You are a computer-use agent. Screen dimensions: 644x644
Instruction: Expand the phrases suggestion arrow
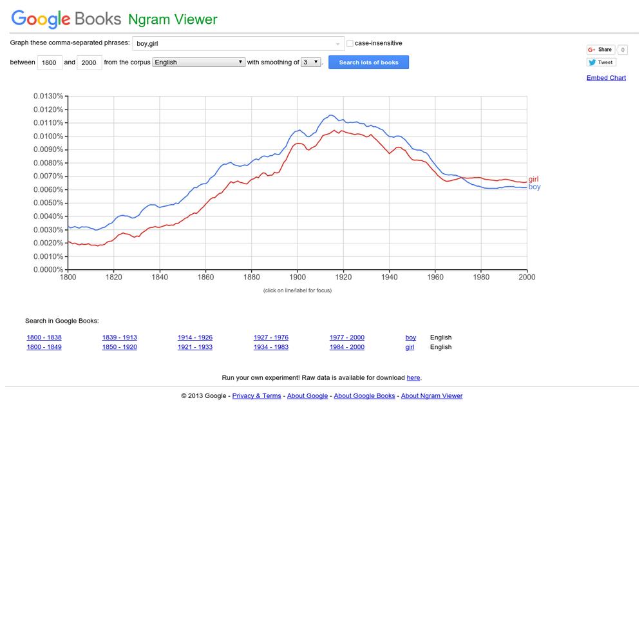pyautogui.click(x=337, y=44)
